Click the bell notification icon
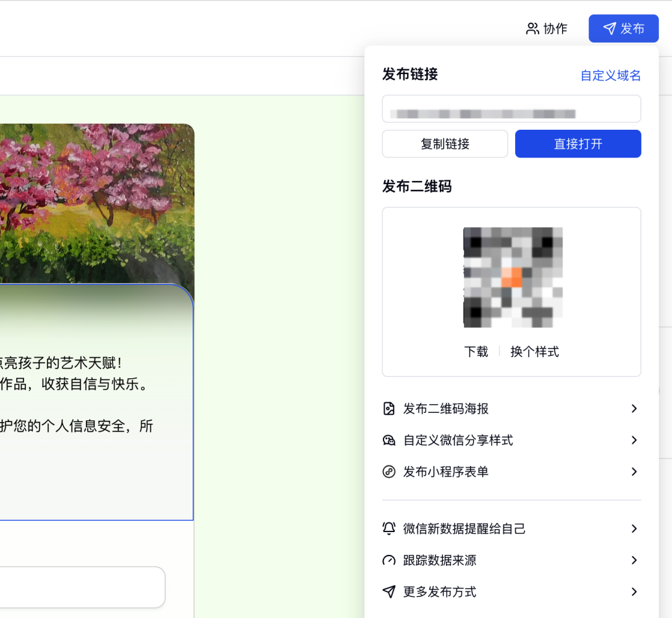This screenshot has height=618, width=672. coord(389,528)
